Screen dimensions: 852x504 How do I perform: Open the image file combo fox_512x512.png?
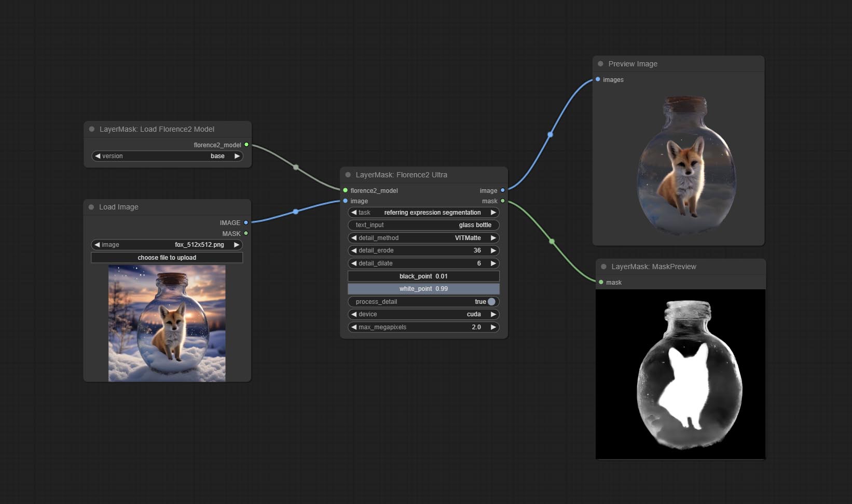(x=167, y=245)
